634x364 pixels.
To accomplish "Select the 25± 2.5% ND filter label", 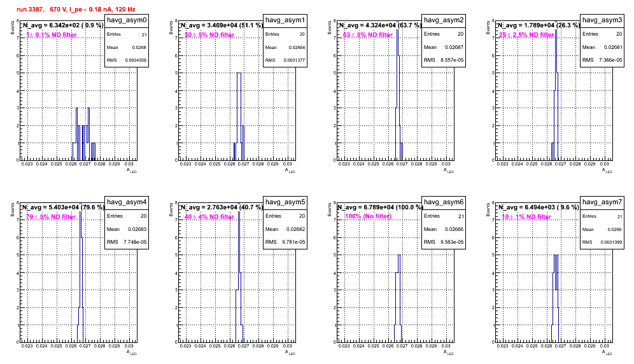I will [526, 35].
